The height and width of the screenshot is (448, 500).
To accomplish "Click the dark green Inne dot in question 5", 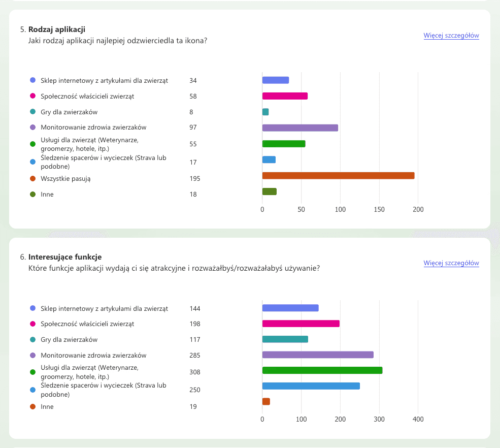I will point(32,194).
